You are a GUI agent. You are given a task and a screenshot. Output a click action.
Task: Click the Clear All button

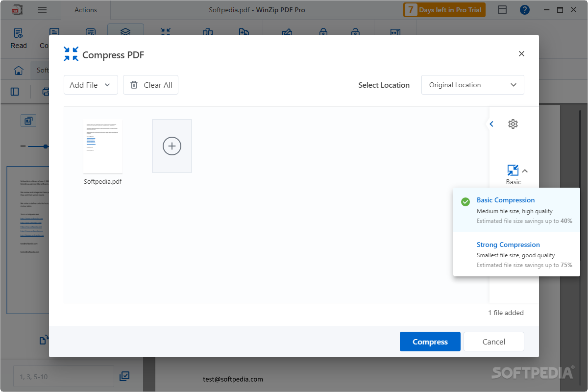150,85
